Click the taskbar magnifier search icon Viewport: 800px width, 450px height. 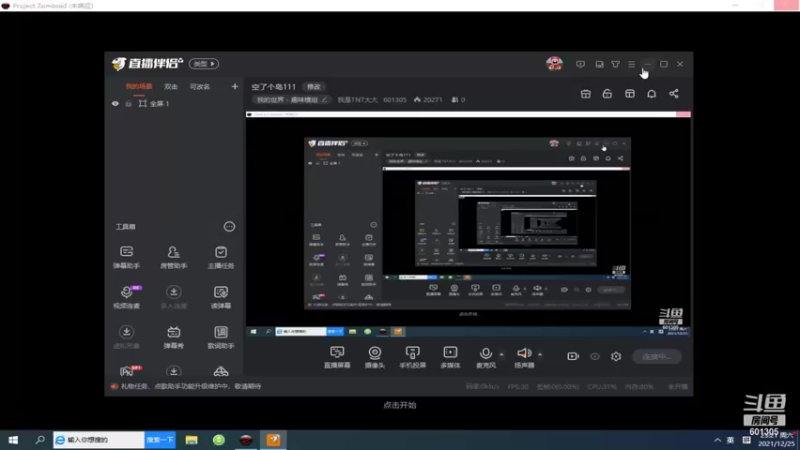tap(40, 440)
